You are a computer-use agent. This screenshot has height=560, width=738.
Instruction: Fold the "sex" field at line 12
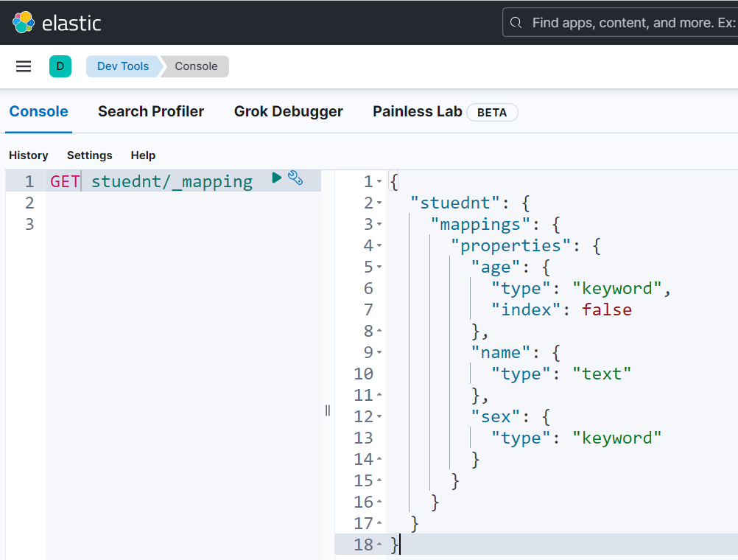pos(379,417)
